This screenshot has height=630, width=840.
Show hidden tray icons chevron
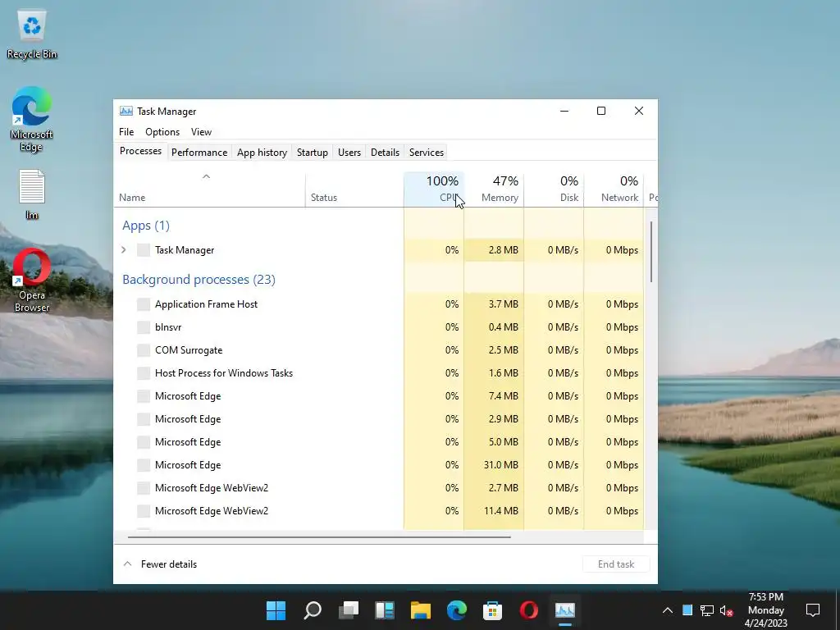tap(668, 610)
